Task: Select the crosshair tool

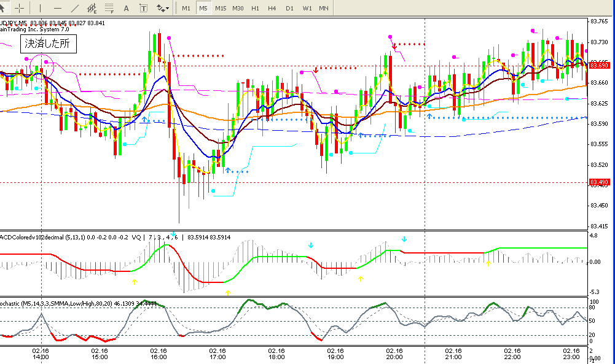Action: 19,8
